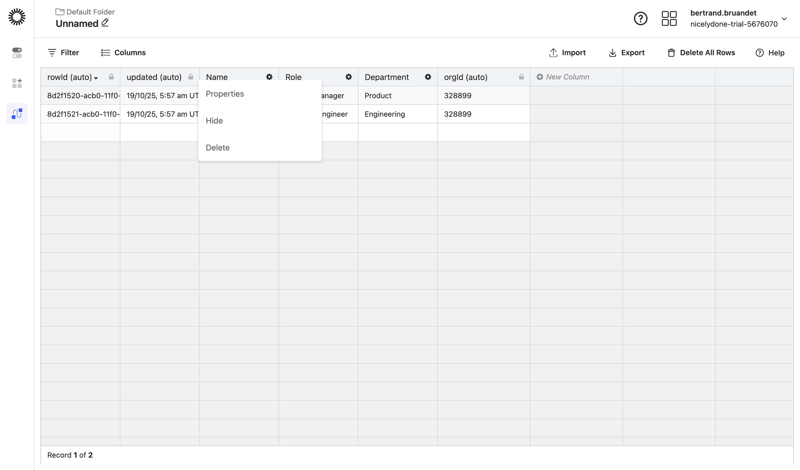
Task: Click the toolbar Help circle icon
Action: click(x=760, y=53)
